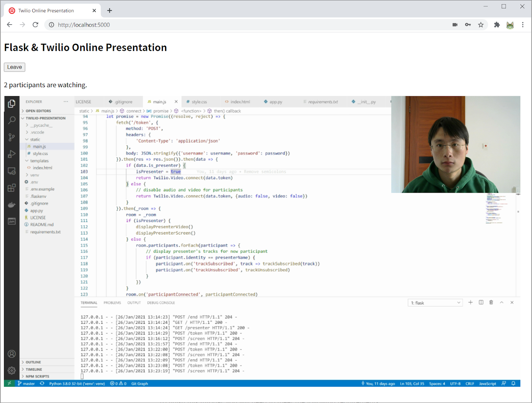The height and width of the screenshot is (403, 532).
Task: Close the terminal panel
Action: click(x=512, y=302)
